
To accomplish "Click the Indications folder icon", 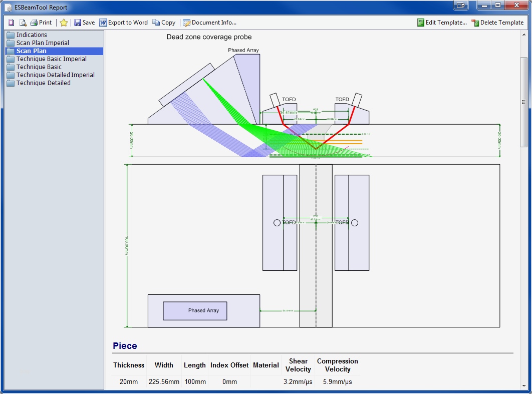I will [x=11, y=35].
